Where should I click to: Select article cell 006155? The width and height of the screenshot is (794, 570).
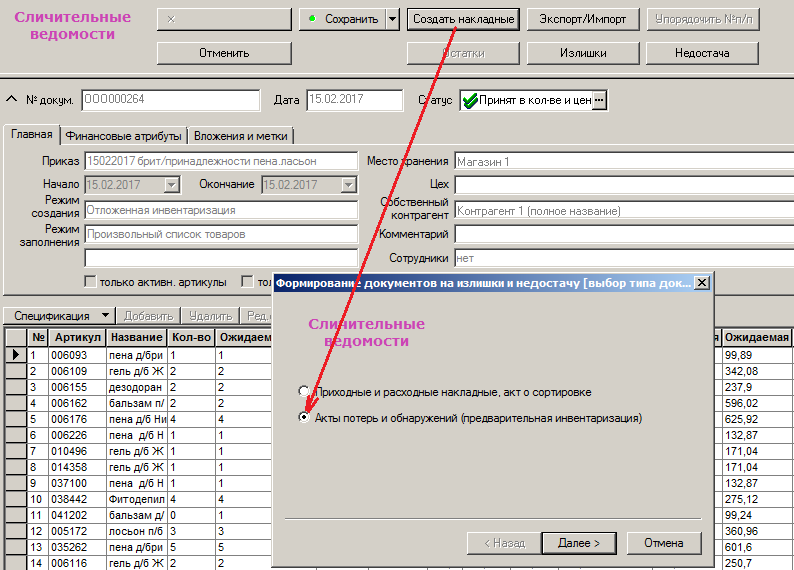click(77, 387)
